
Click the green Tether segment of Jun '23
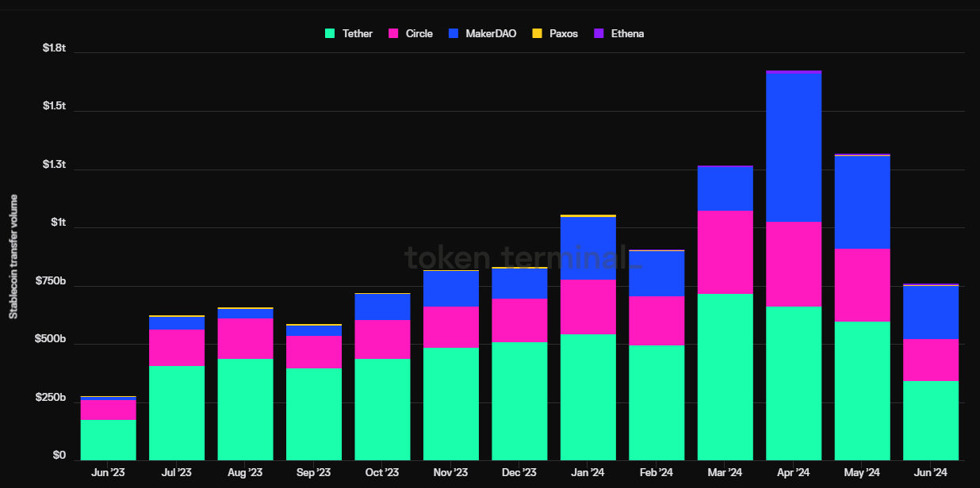108,440
